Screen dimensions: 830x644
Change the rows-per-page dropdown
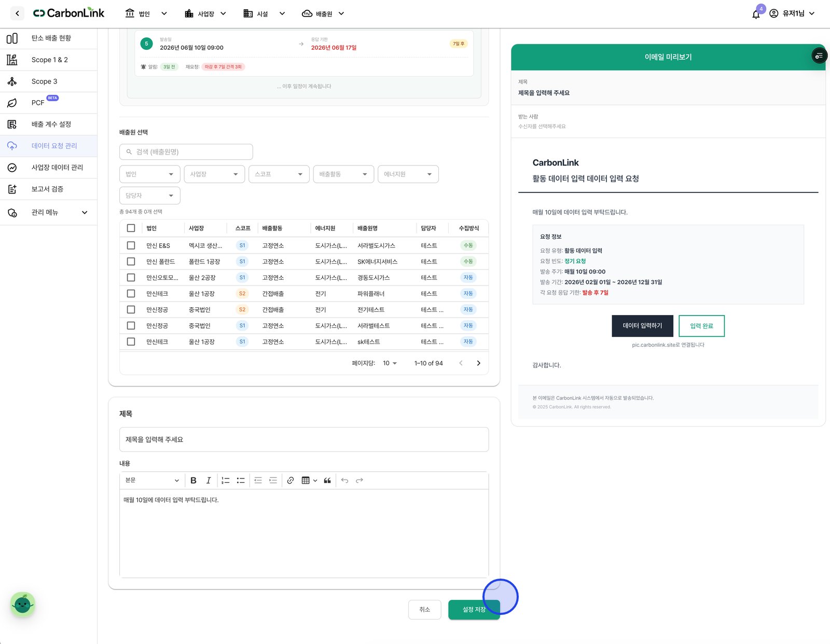tap(390, 363)
